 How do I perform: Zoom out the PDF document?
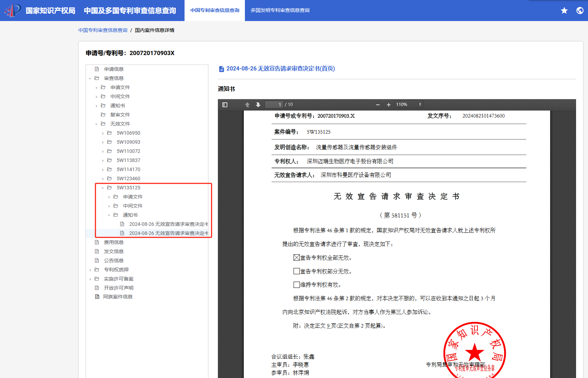click(378, 104)
